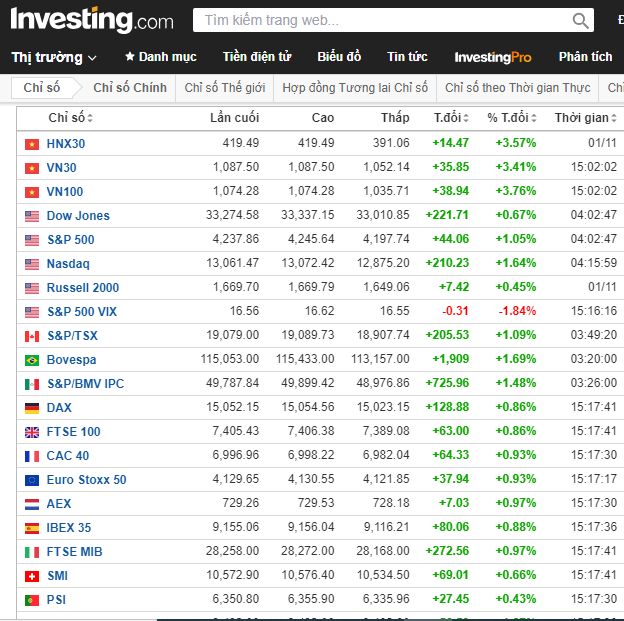This screenshot has width=624, height=621.
Task: Click the EU flag beside Euro Stoxx 50
Action: 32,480
